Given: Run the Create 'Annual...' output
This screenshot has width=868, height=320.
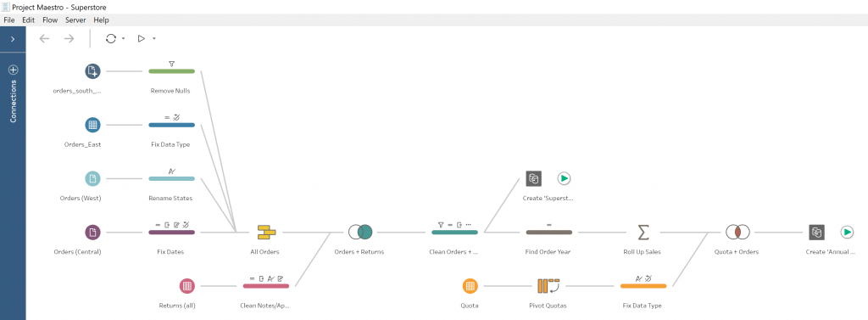Looking at the screenshot, I should click(x=847, y=233).
